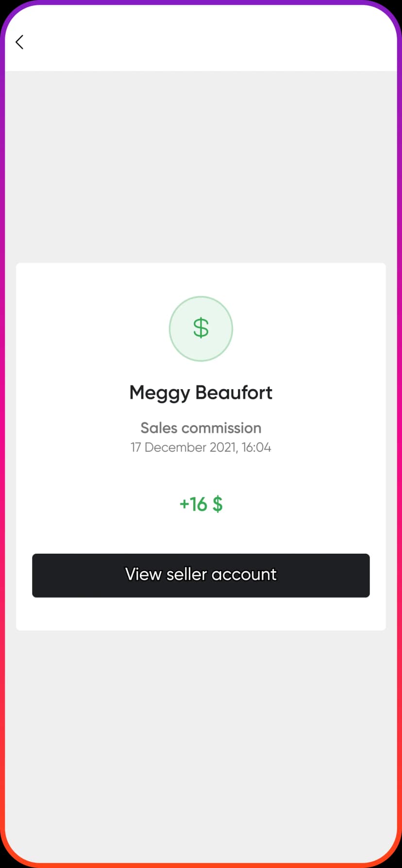Image resolution: width=402 pixels, height=868 pixels.
Task: Click the light green circle around the dollar
Action: pos(201,329)
